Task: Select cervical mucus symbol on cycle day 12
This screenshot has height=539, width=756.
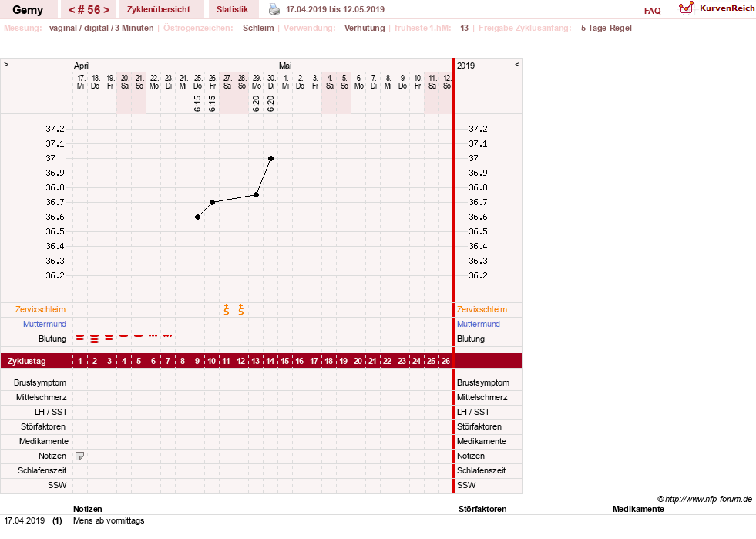Action: pos(241,310)
